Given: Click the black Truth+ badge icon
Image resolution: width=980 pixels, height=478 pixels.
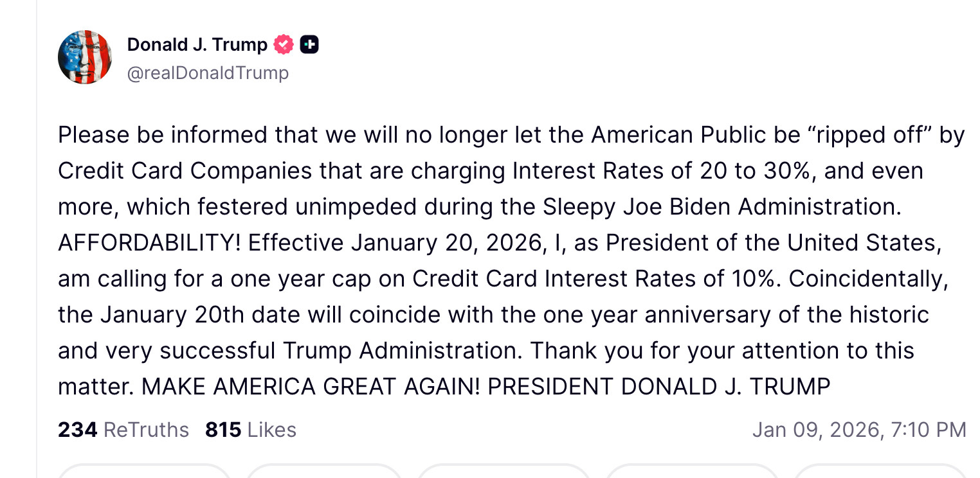Looking at the screenshot, I should click(309, 45).
